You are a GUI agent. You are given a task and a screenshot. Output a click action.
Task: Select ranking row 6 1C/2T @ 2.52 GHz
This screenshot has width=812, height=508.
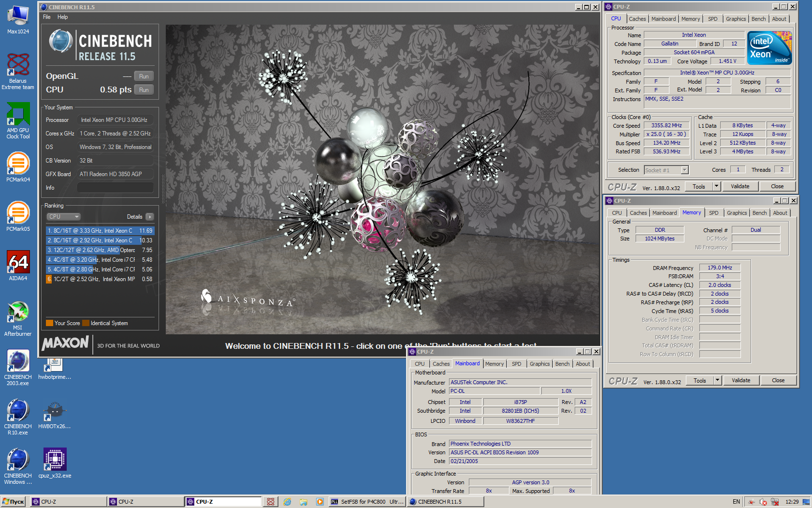[100, 279]
